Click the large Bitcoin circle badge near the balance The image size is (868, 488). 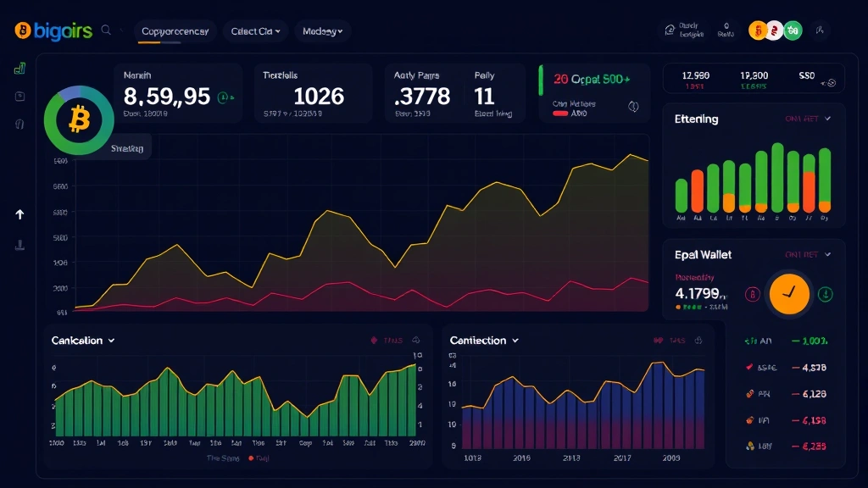(x=79, y=120)
